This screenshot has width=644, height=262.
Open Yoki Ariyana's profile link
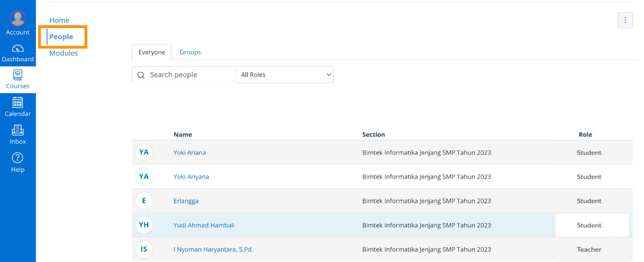(x=191, y=177)
